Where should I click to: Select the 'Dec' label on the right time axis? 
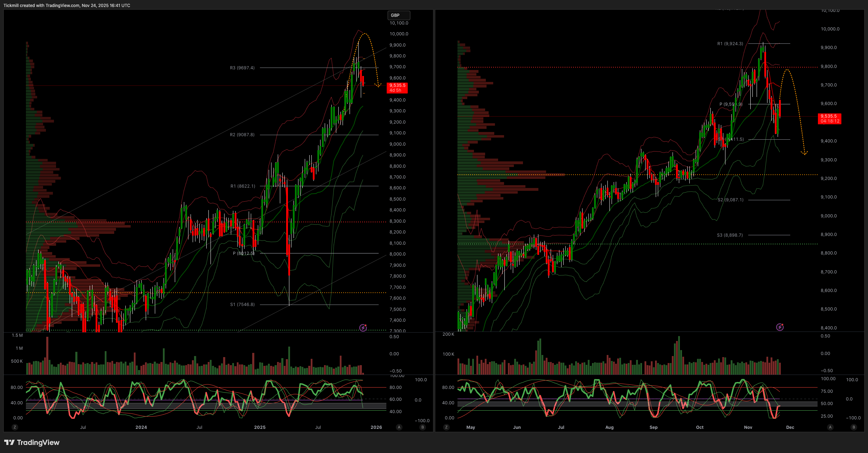pos(790,427)
